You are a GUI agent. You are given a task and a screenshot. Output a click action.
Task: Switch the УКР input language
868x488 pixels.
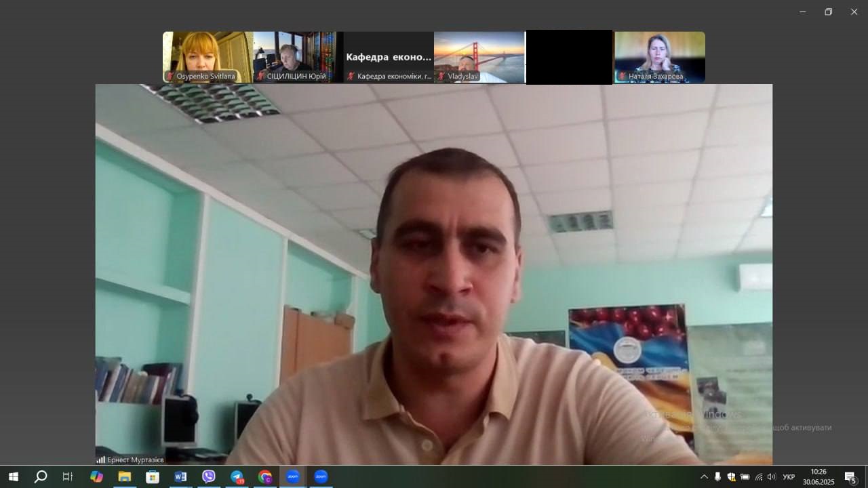[x=789, y=476]
